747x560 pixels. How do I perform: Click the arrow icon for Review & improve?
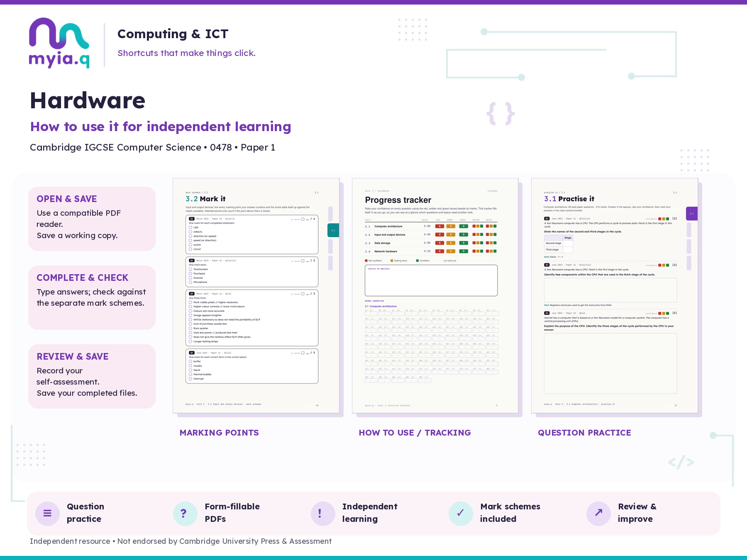click(598, 513)
